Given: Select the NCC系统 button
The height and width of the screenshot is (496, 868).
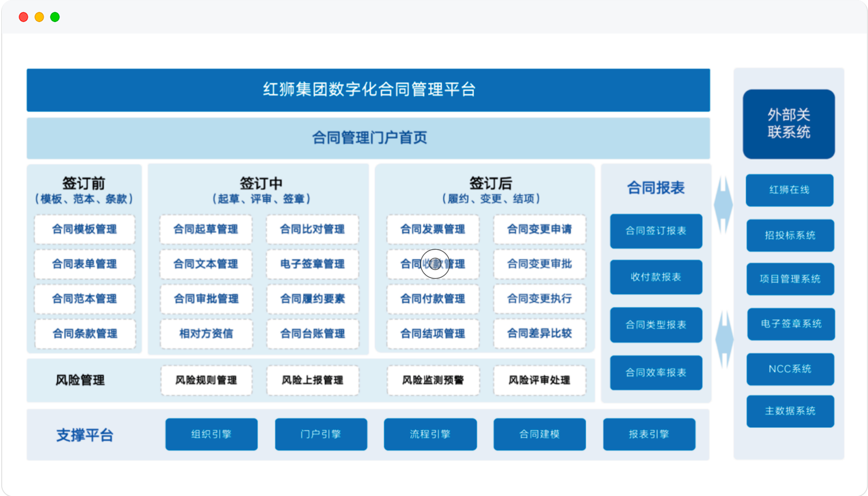Looking at the screenshot, I should tap(790, 369).
